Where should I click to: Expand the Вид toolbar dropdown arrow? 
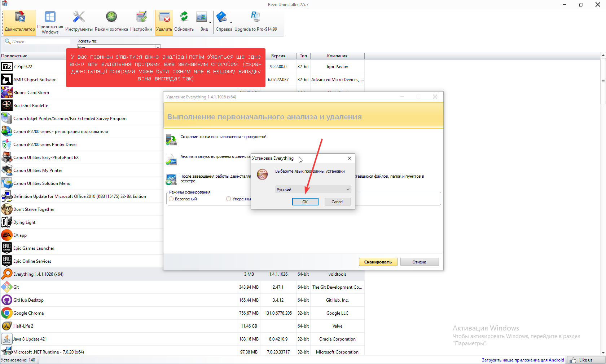pyautogui.click(x=210, y=23)
